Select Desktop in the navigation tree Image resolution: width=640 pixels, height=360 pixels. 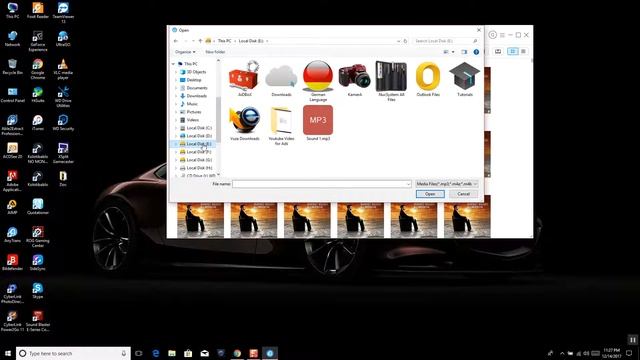pos(193,80)
